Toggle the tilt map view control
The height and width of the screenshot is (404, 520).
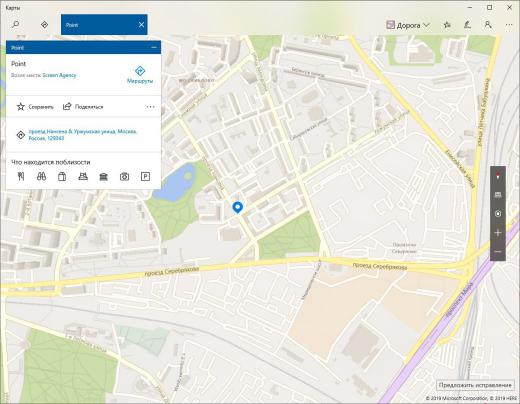click(498, 195)
